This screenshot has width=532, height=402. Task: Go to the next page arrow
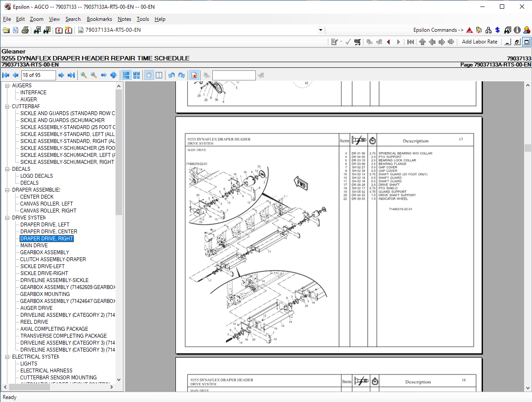point(61,75)
